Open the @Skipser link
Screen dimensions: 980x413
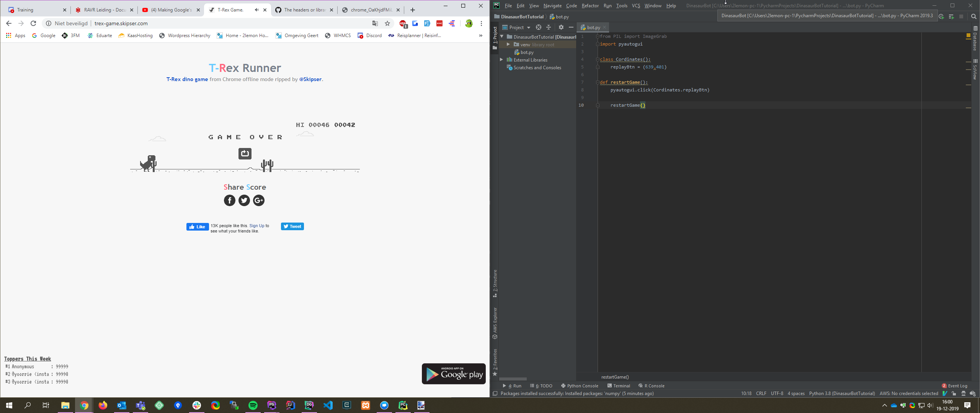point(310,79)
